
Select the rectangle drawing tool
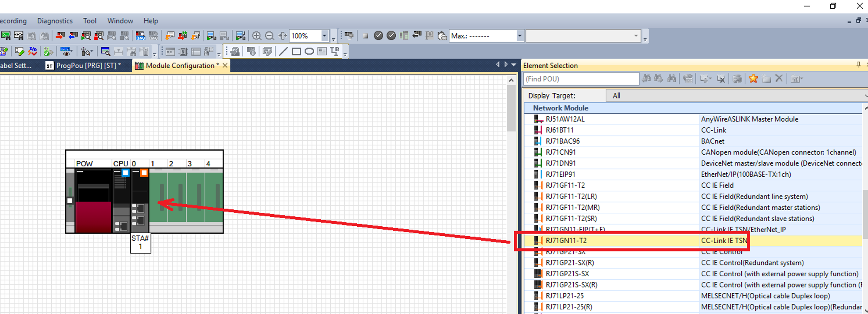click(x=296, y=52)
